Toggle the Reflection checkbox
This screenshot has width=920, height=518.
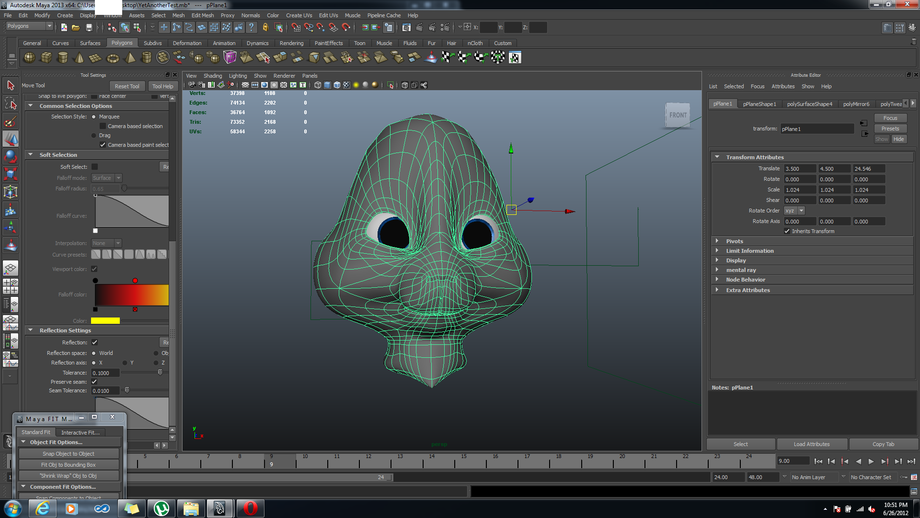94,342
